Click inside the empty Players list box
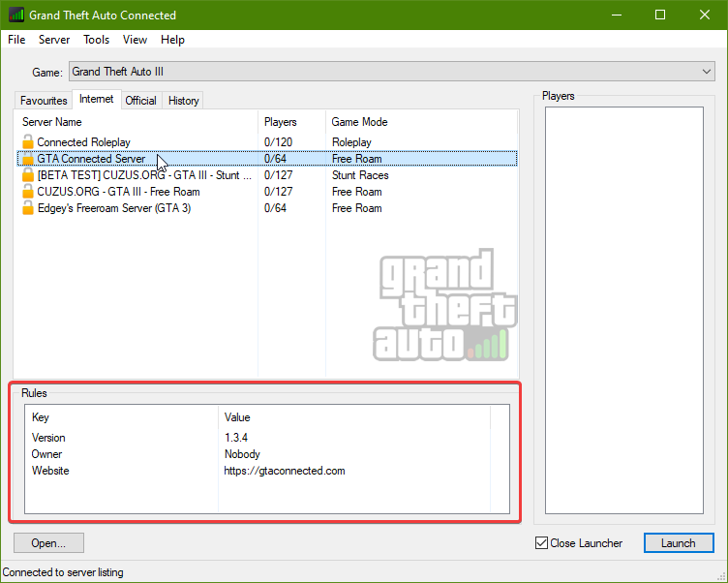Image resolution: width=728 pixels, height=583 pixels. tap(624, 310)
